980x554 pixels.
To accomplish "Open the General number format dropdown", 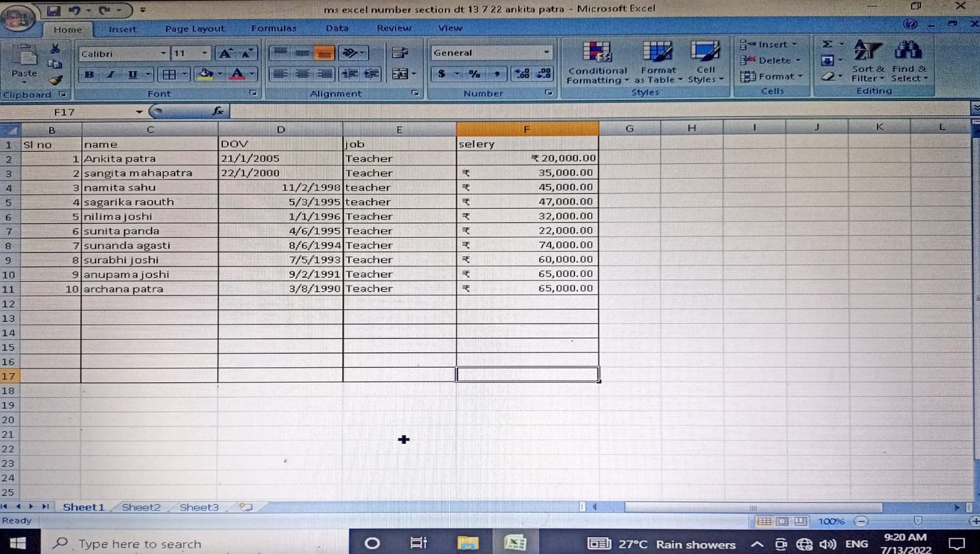I will tap(546, 53).
